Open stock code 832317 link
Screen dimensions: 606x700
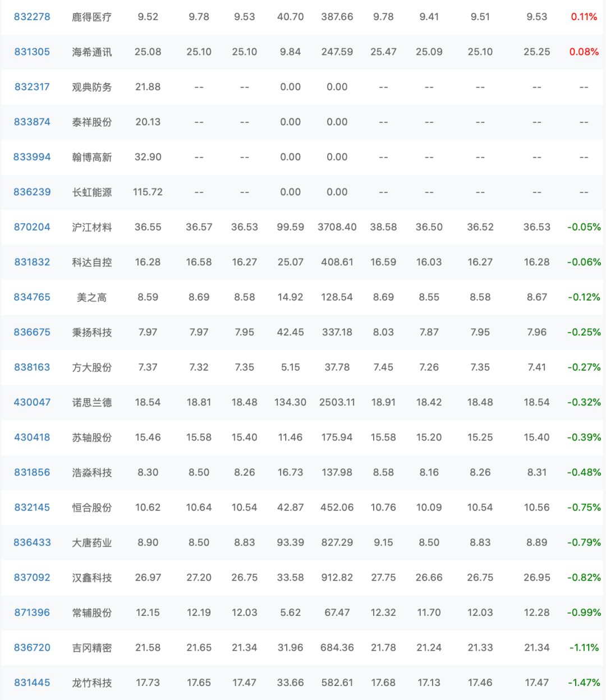(x=32, y=87)
